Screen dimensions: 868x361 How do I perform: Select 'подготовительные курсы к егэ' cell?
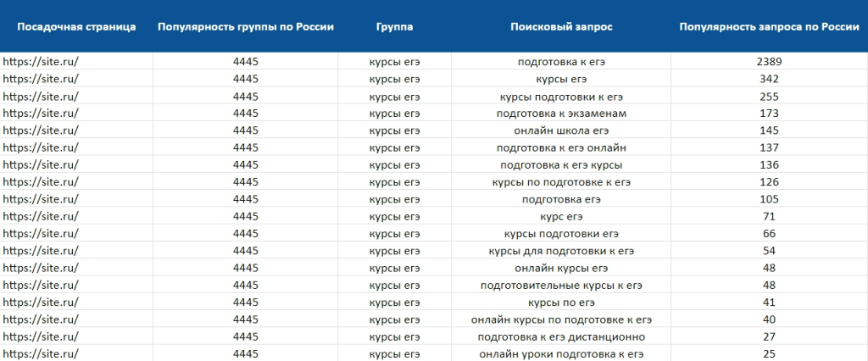point(561,286)
